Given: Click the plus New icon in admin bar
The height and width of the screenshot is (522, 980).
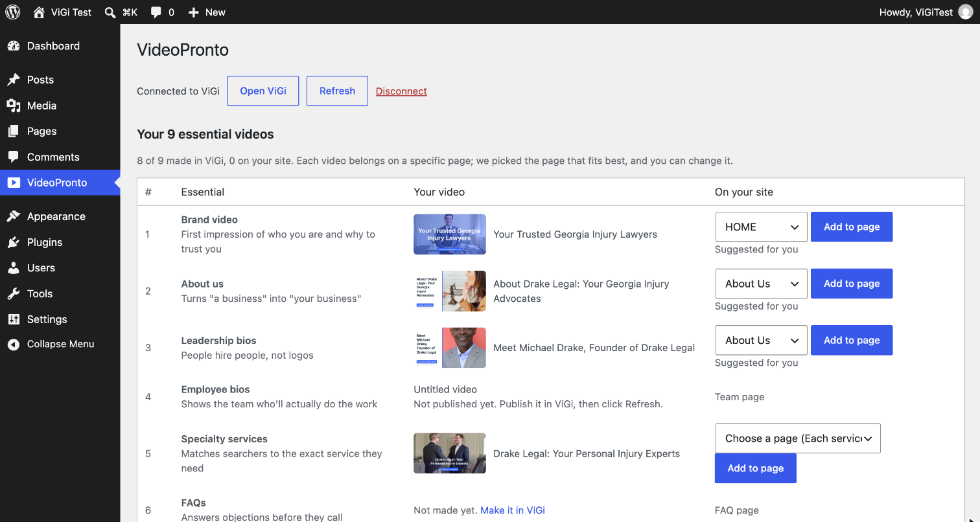Looking at the screenshot, I should (193, 12).
